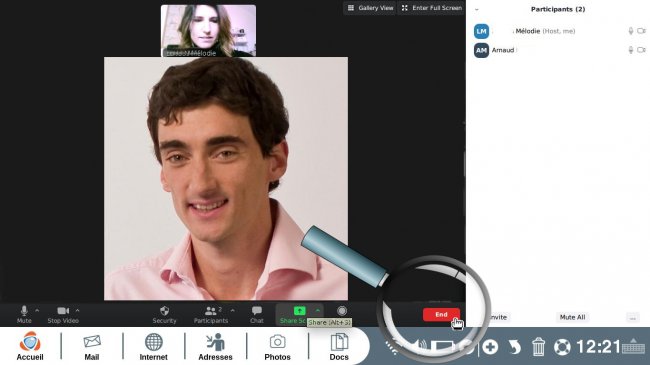Click the AM avatar of Arnaud
The image size is (650, 365).
click(481, 50)
